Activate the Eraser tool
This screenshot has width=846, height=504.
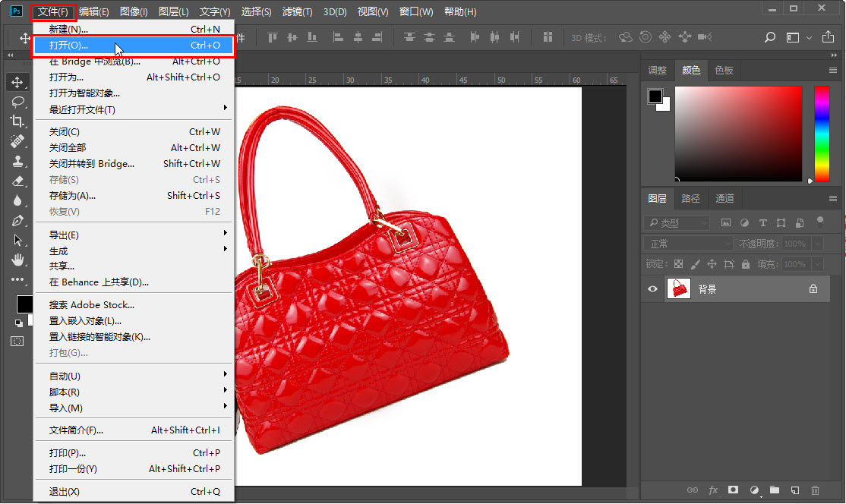point(17,181)
